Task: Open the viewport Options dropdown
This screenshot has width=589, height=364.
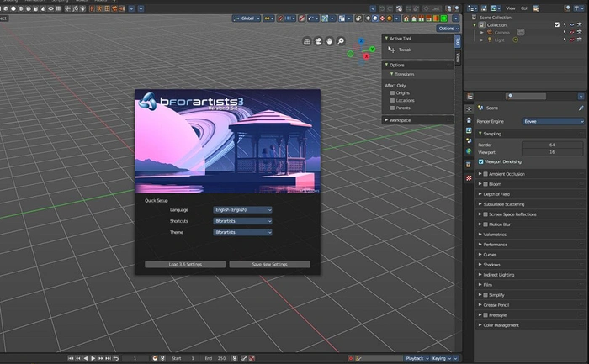Action: coord(448,29)
